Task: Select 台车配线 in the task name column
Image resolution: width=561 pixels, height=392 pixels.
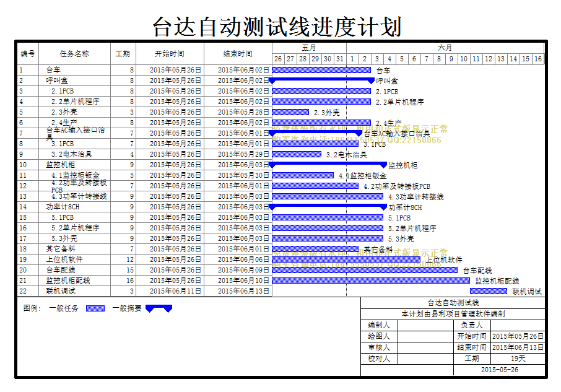Action: click(61, 270)
